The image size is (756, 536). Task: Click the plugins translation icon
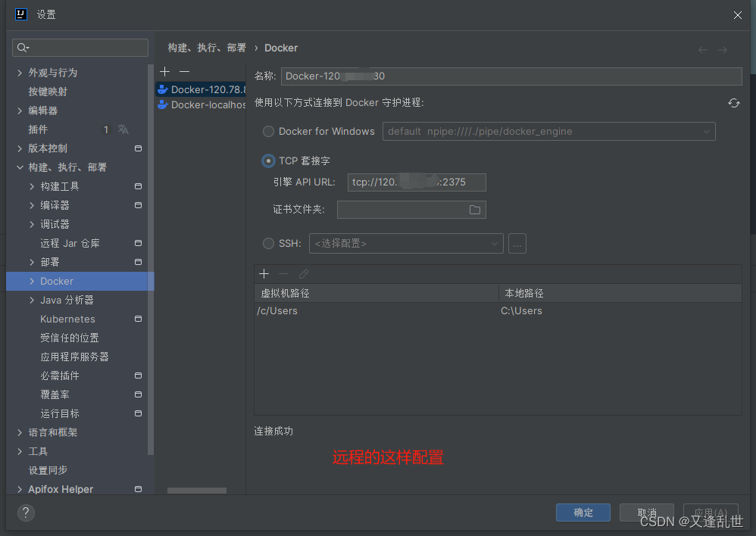123,129
